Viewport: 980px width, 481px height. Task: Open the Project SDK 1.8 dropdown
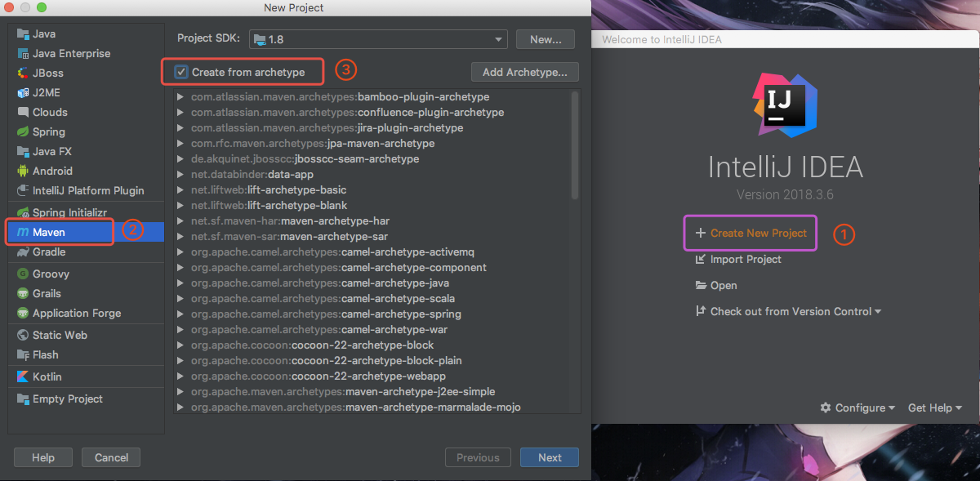[379, 39]
